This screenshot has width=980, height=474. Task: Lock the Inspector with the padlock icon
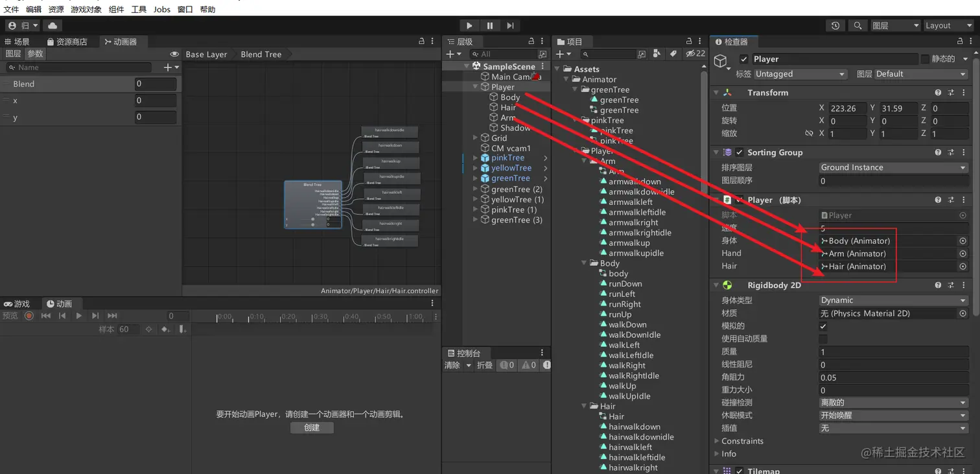click(x=959, y=41)
